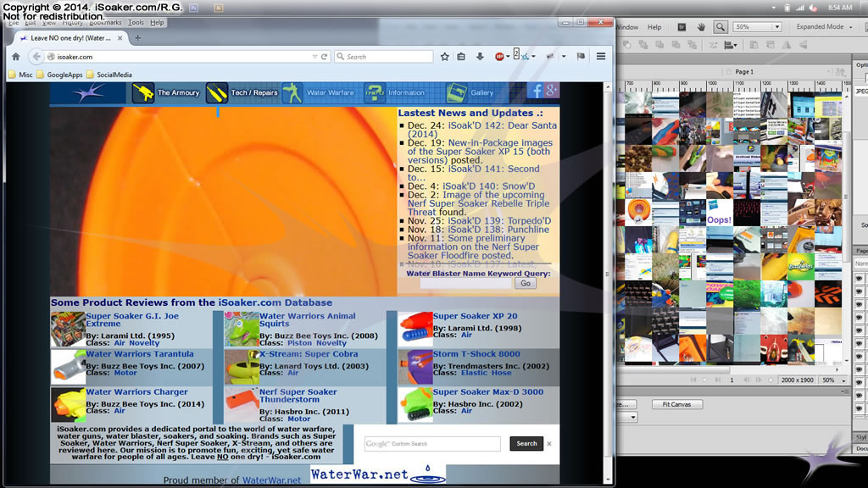868x488 pixels.
Task: Click the browser back arrow button
Action: tap(36, 57)
